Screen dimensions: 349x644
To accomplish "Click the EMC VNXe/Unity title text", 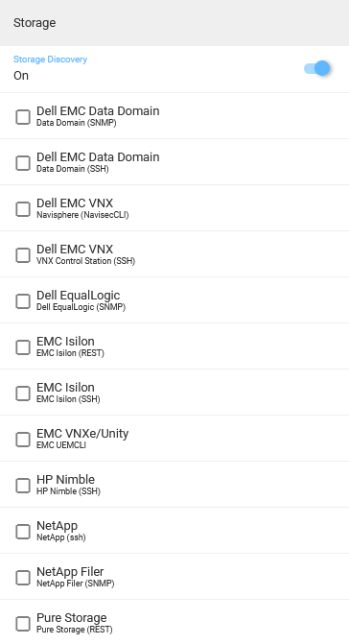I will [x=82, y=433].
